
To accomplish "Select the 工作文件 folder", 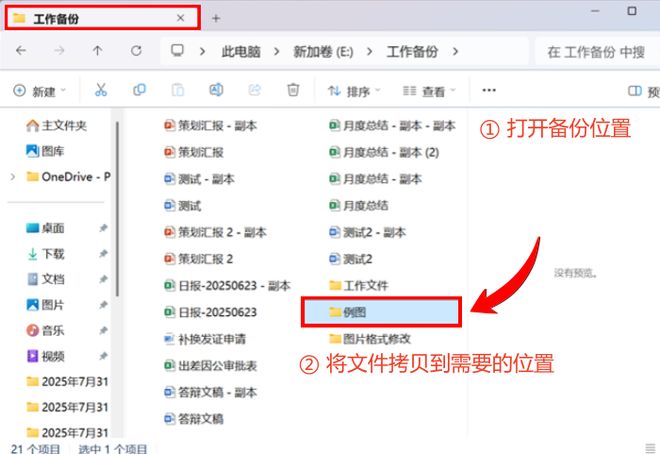I will [x=359, y=286].
